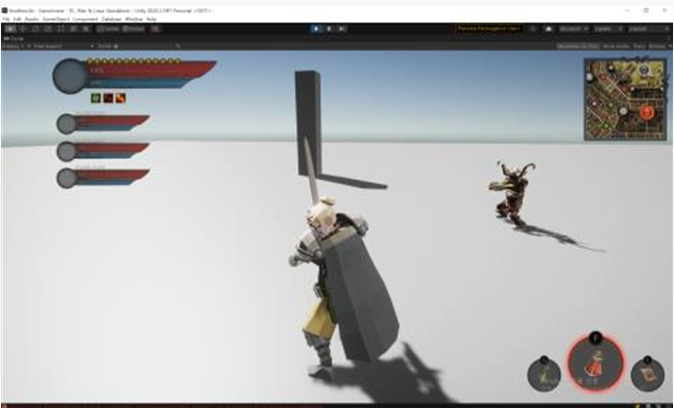Click the bottom-left weapon skill icon
This screenshot has height=408, width=674.
(x=545, y=375)
